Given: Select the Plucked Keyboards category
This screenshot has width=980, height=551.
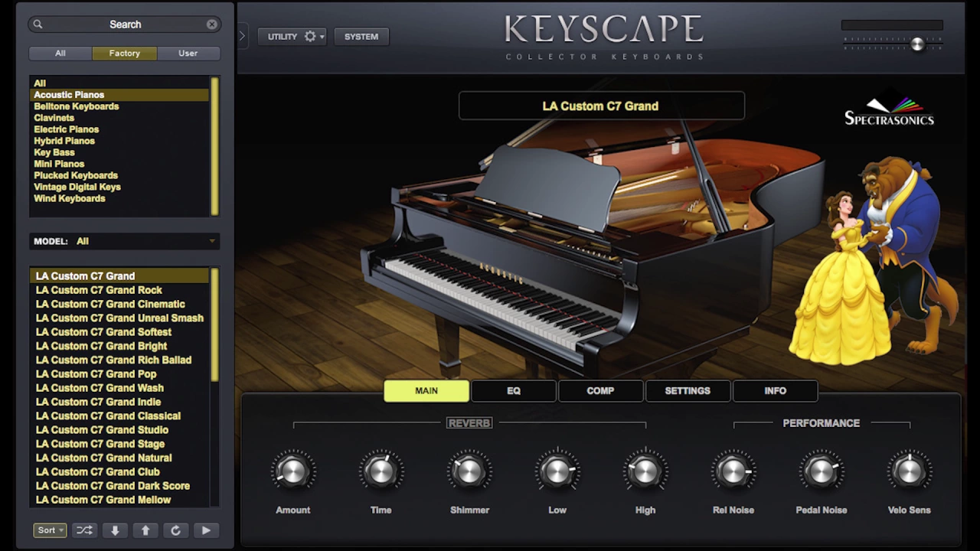Looking at the screenshot, I should point(119,175).
